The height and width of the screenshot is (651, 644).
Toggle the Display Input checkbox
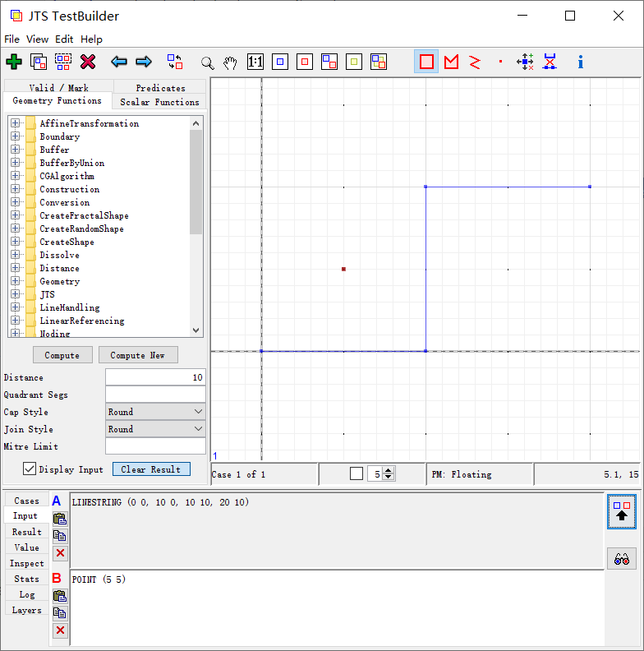29,469
